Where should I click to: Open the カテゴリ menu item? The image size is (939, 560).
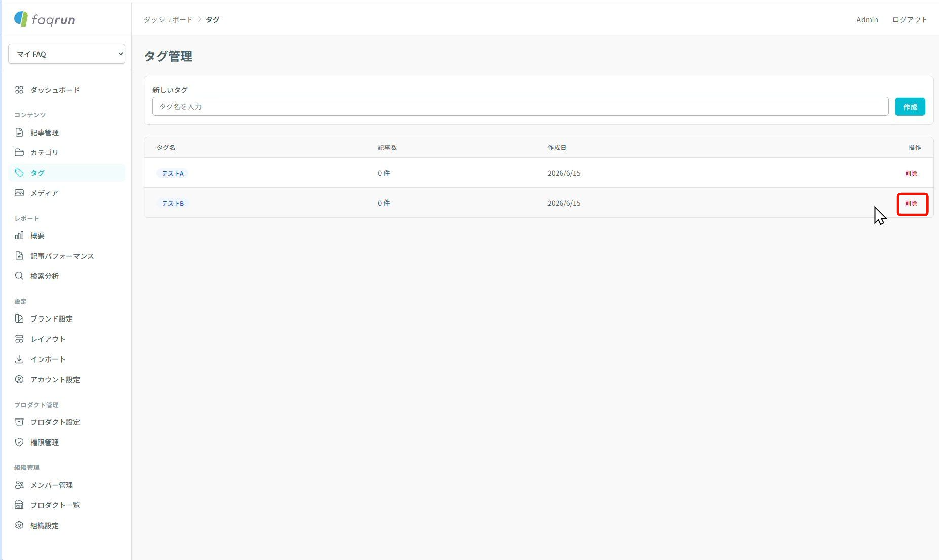[x=66, y=152]
